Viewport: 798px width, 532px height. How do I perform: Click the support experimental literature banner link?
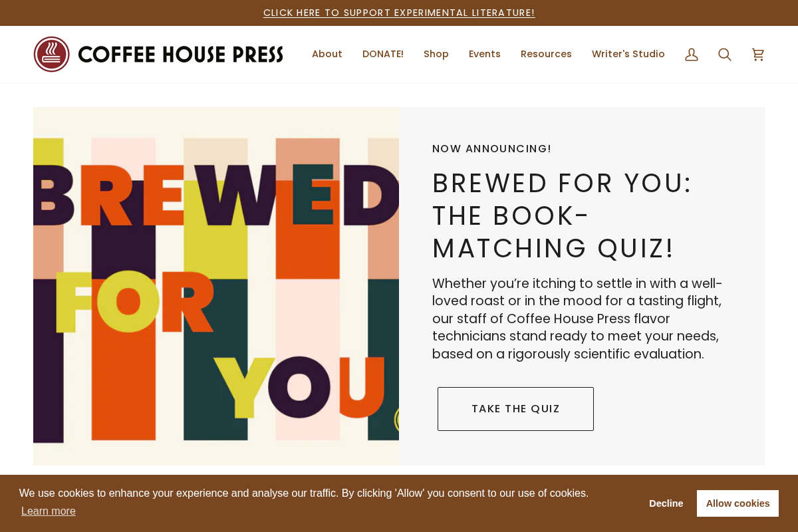399,12
